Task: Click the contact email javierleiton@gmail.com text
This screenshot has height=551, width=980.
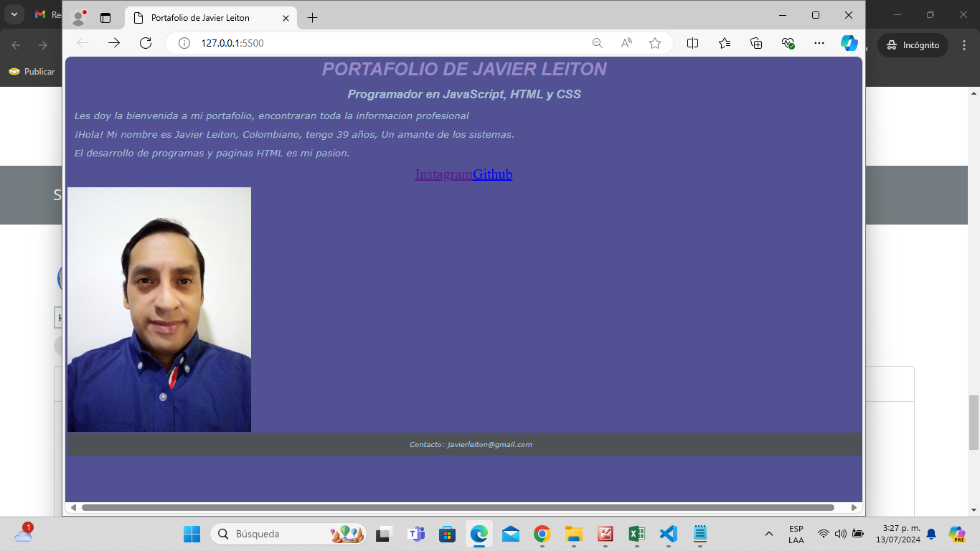Action: tap(490, 445)
